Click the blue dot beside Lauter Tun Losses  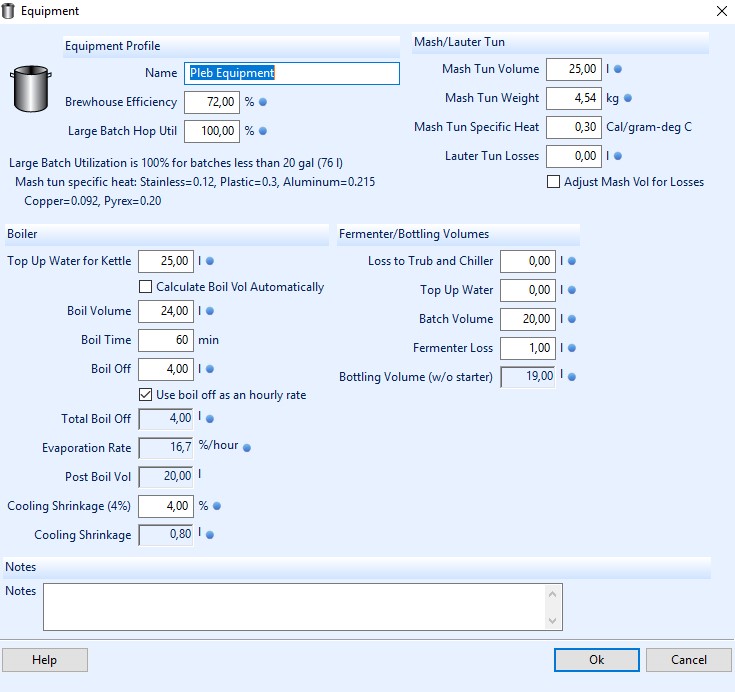(x=618, y=156)
